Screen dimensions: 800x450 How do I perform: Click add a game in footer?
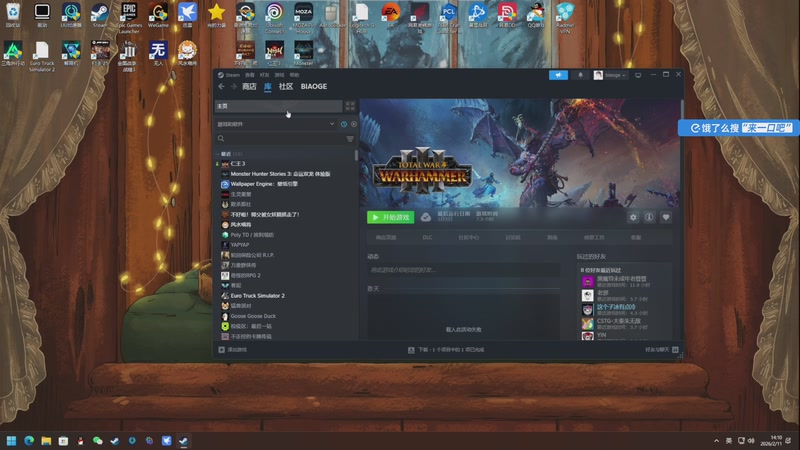pyautogui.click(x=233, y=350)
